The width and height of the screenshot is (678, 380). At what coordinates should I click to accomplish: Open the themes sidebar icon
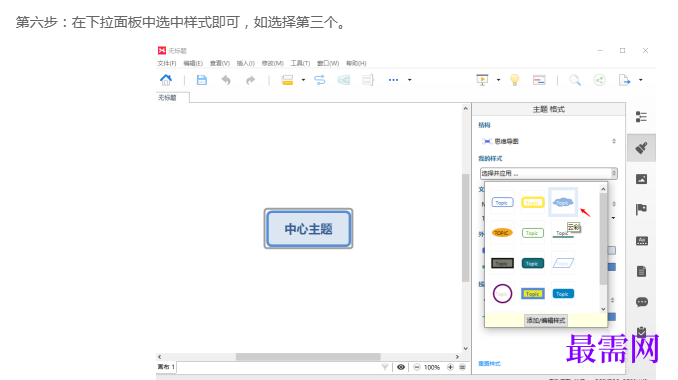click(642, 241)
